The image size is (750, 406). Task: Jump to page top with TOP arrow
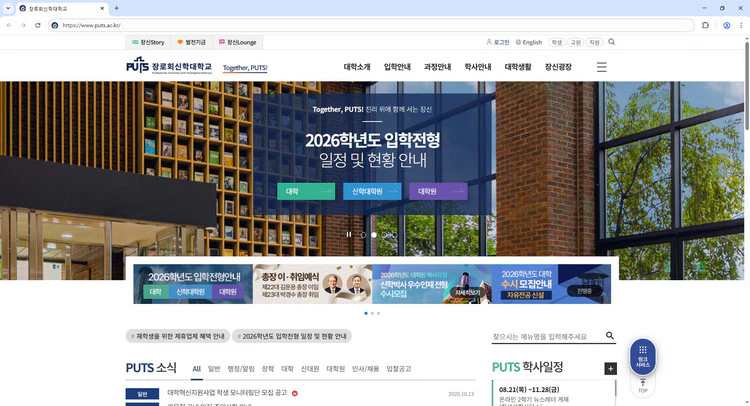tap(642, 386)
